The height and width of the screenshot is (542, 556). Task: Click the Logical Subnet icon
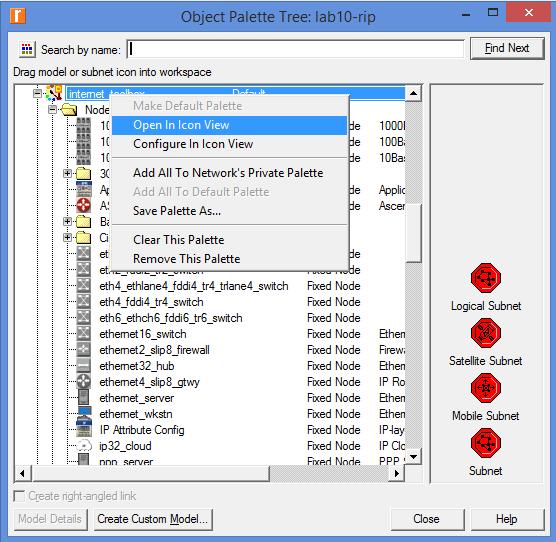click(x=486, y=278)
